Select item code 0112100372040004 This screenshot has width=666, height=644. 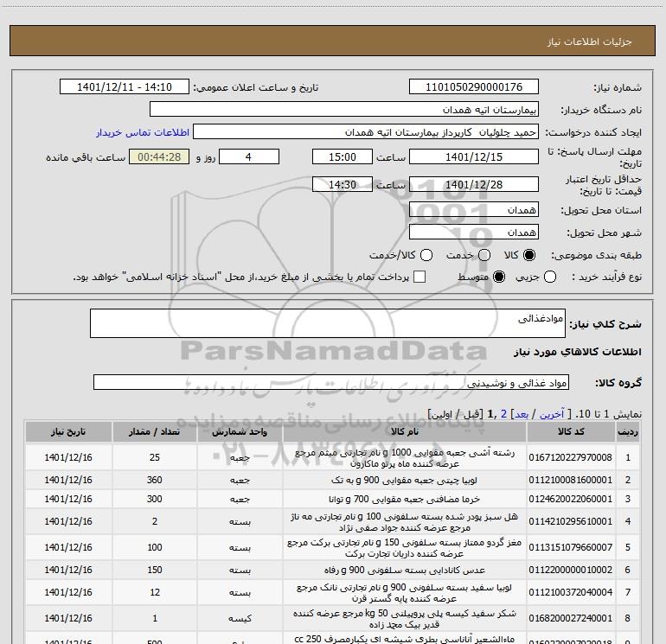(x=571, y=592)
